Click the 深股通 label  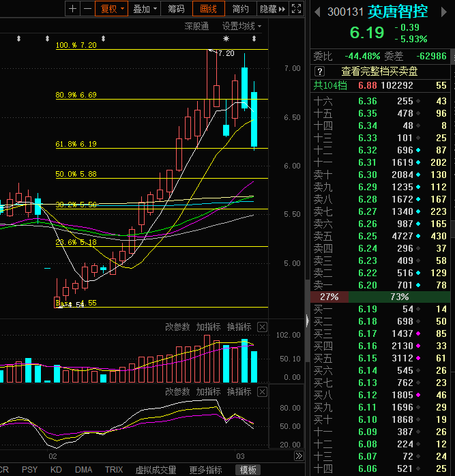point(196,27)
